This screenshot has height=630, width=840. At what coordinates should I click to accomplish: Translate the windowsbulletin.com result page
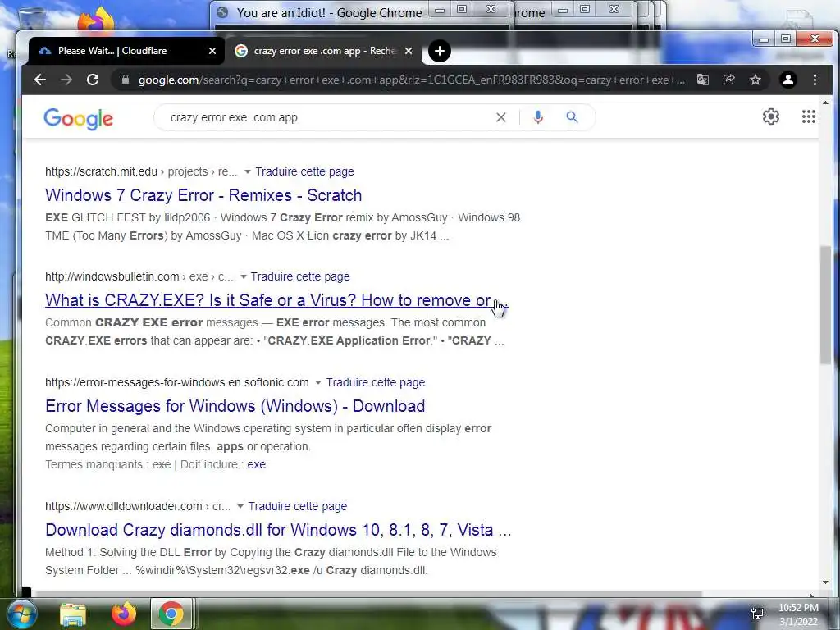(300, 276)
